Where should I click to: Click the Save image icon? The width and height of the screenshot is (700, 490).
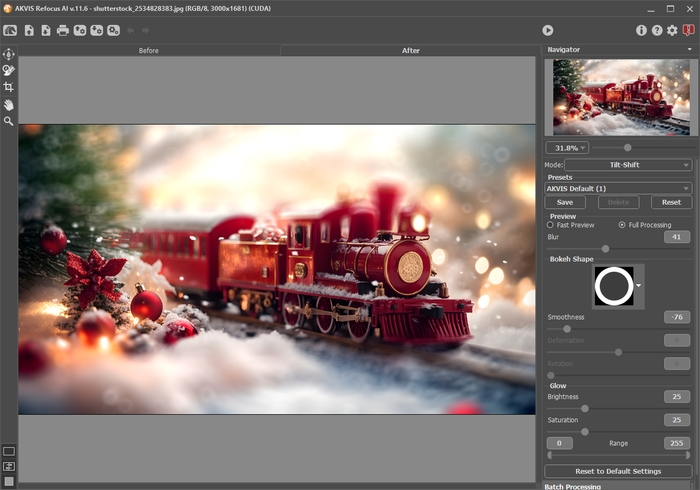tap(46, 30)
